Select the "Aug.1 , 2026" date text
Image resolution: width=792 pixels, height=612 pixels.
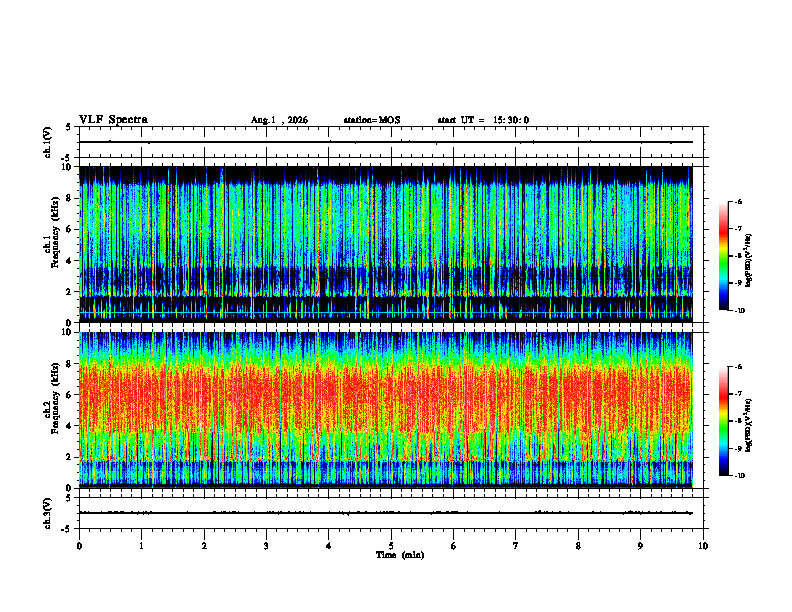coord(279,120)
